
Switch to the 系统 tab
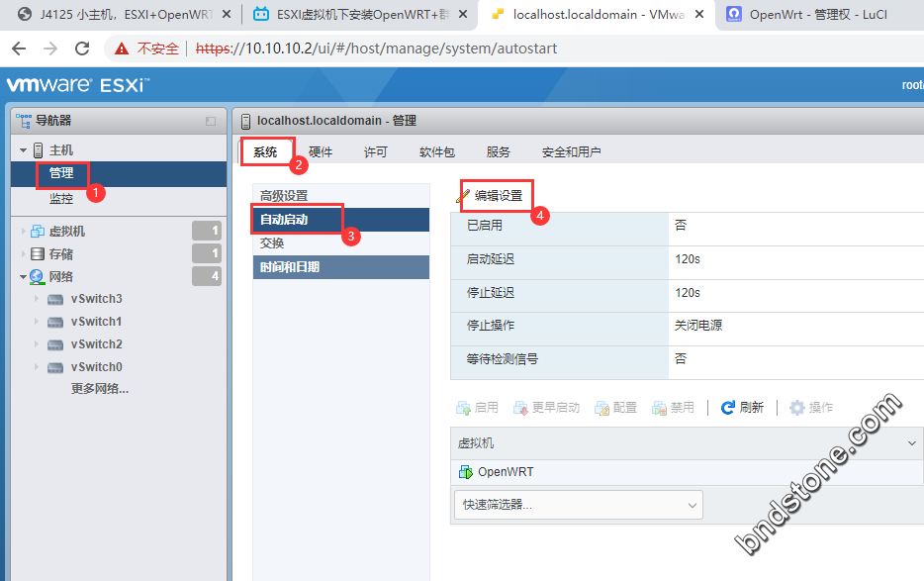[x=265, y=152]
